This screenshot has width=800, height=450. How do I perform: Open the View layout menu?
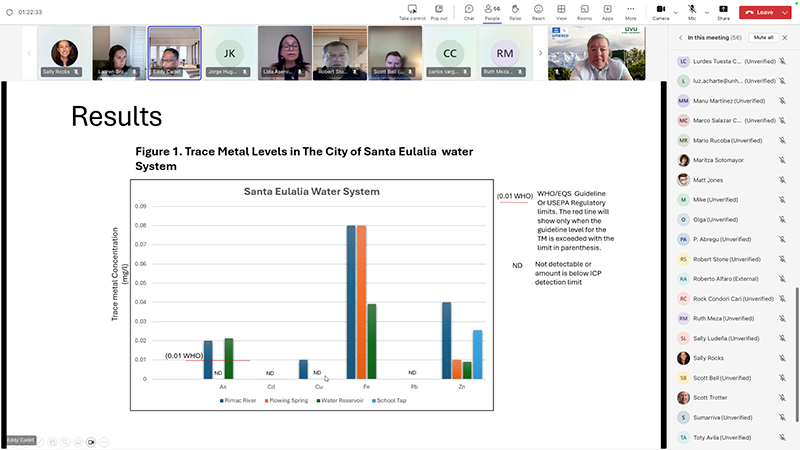pyautogui.click(x=561, y=11)
